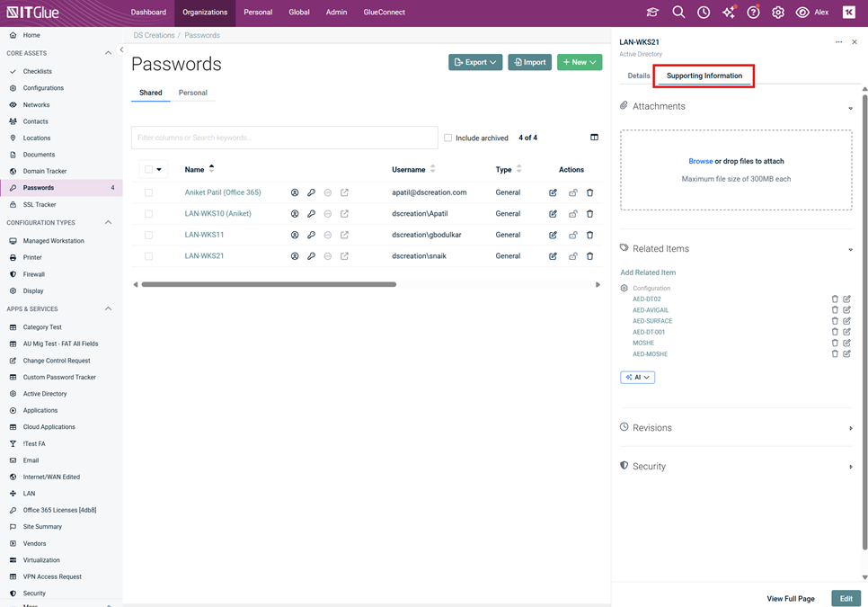Edit related item AED-AVIGAIL
This screenshot has width=868, height=607.
847,310
